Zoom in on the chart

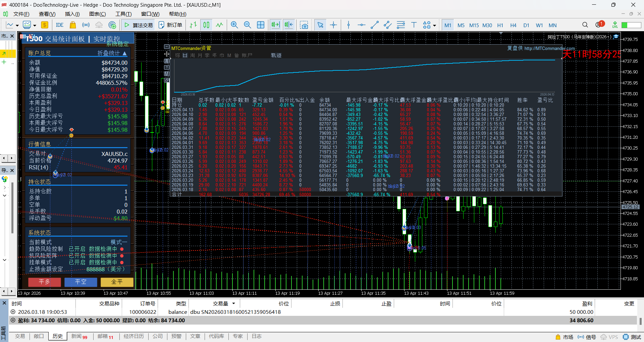pos(234,25)
